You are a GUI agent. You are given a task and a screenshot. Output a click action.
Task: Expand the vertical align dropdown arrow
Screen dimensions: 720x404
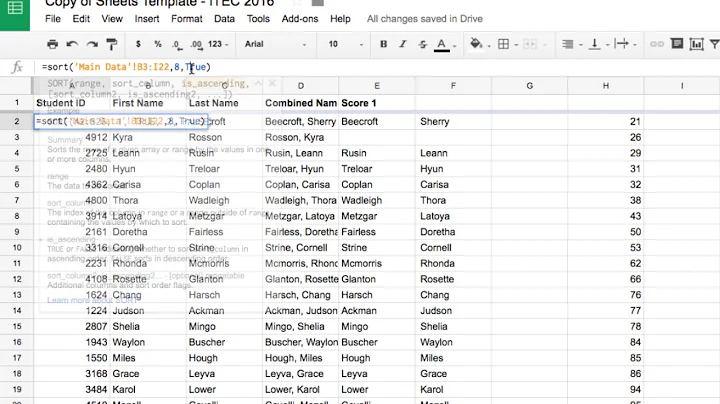[x=608, y=45]
